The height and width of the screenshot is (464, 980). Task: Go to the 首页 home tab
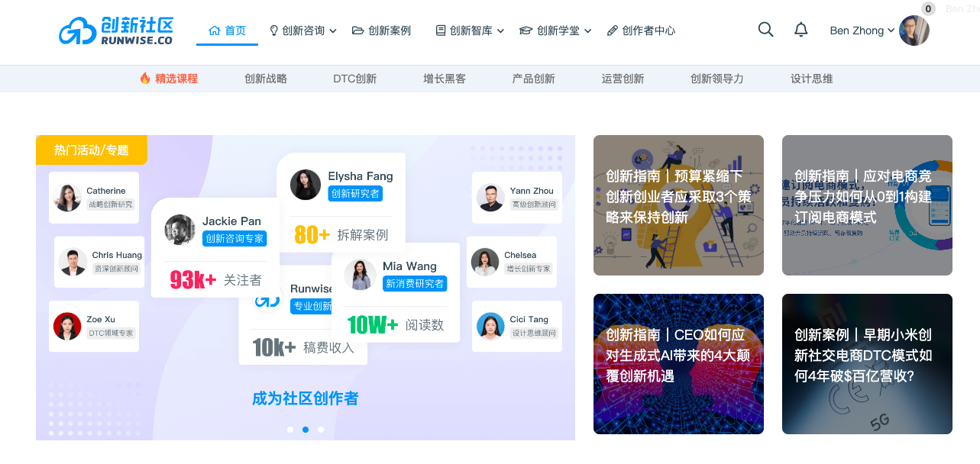coord(227,31)
